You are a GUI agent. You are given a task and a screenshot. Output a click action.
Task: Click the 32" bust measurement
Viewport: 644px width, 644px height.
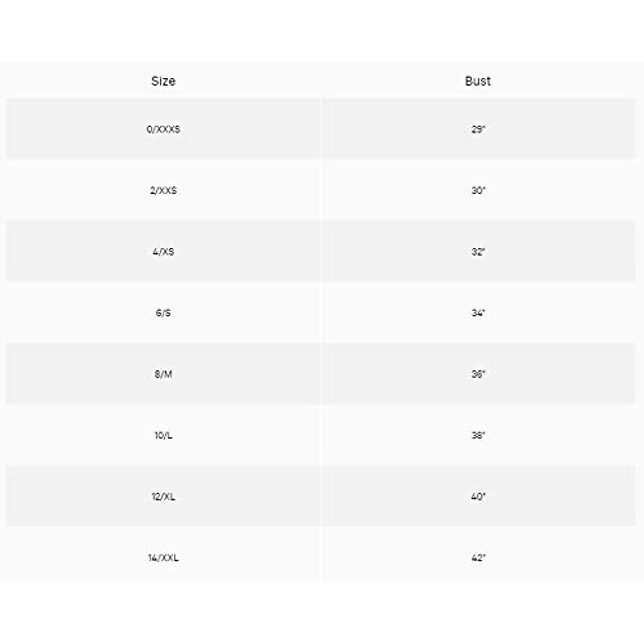pyautogui.click(x=478, y=252)
